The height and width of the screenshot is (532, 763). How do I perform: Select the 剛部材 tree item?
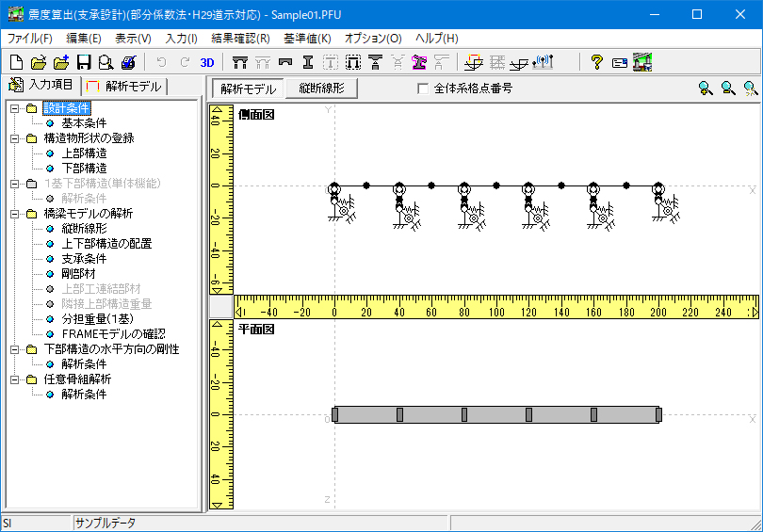[78, 274]
